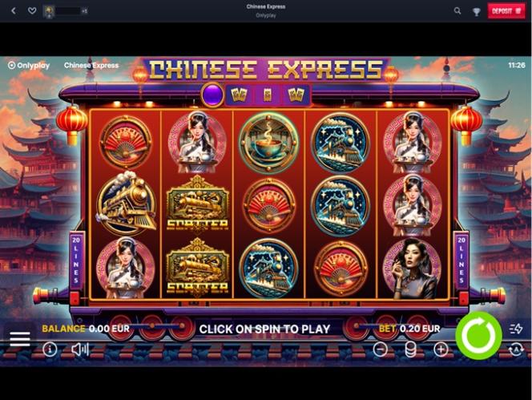The width and height of the screenshot is (532, 400).
Task: Decrease the bet with minus button
Action: tap(381, 349)
